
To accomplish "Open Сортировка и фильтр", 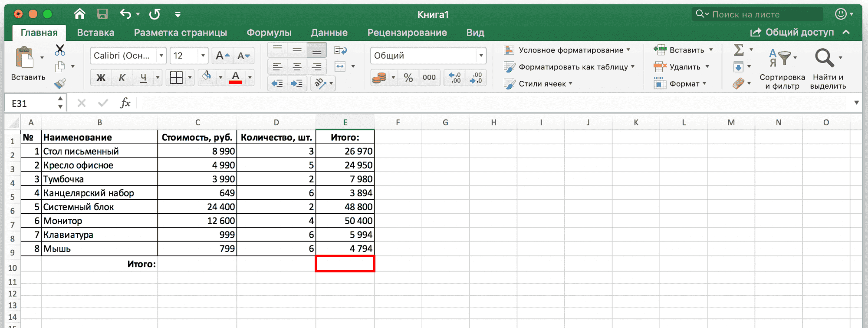I will [x=782, y=68].
